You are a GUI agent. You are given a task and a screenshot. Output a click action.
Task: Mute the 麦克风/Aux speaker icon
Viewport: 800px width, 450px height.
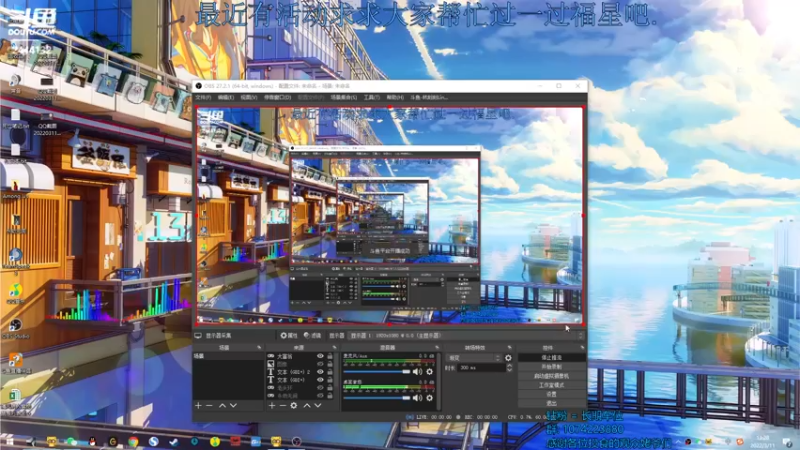point(417,371)
